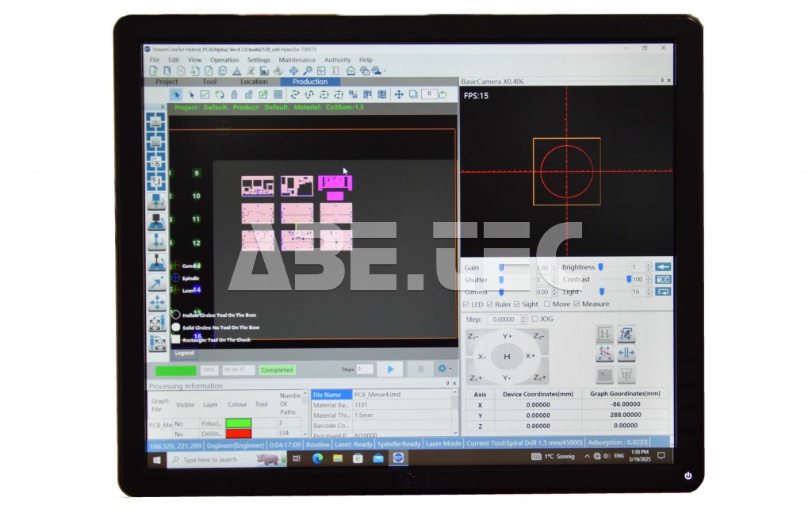Enable the Move checkbox

click(x=546, y=304)
